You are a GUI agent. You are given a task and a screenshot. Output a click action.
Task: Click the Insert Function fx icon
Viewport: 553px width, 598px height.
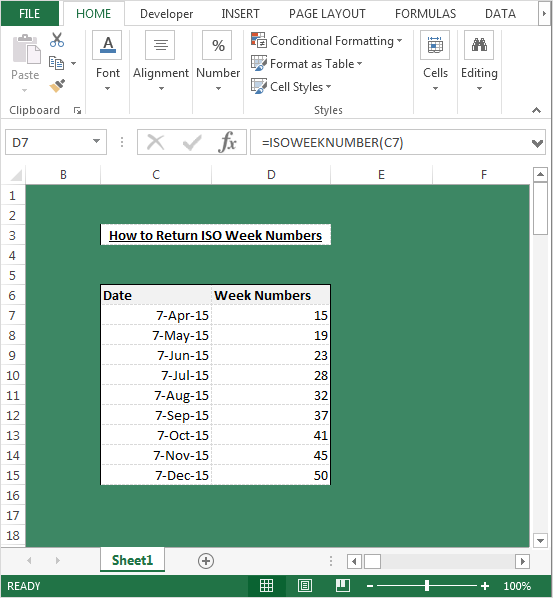(x=227, y=142)
